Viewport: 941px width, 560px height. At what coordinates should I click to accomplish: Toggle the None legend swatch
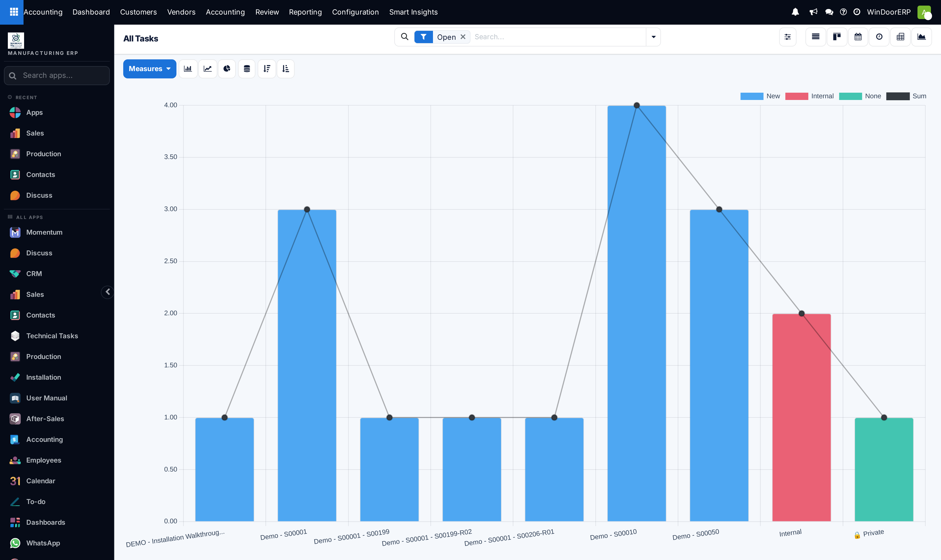tap(851, 96)
